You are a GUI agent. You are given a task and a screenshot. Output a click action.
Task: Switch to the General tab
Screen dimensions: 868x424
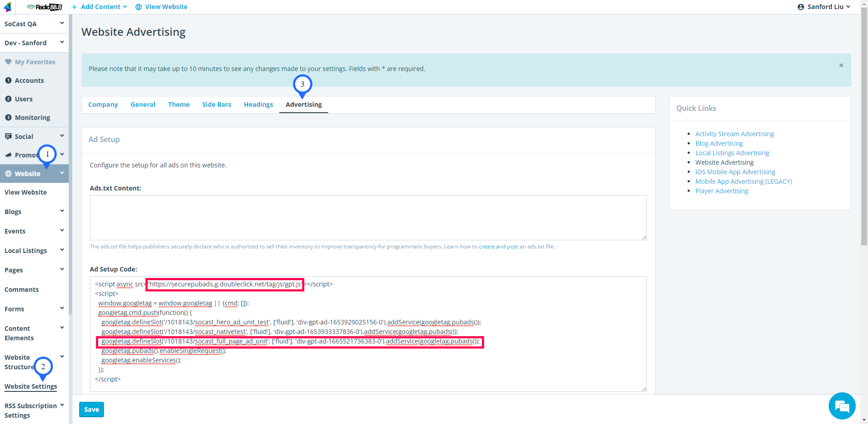click(x=143, y=105)
